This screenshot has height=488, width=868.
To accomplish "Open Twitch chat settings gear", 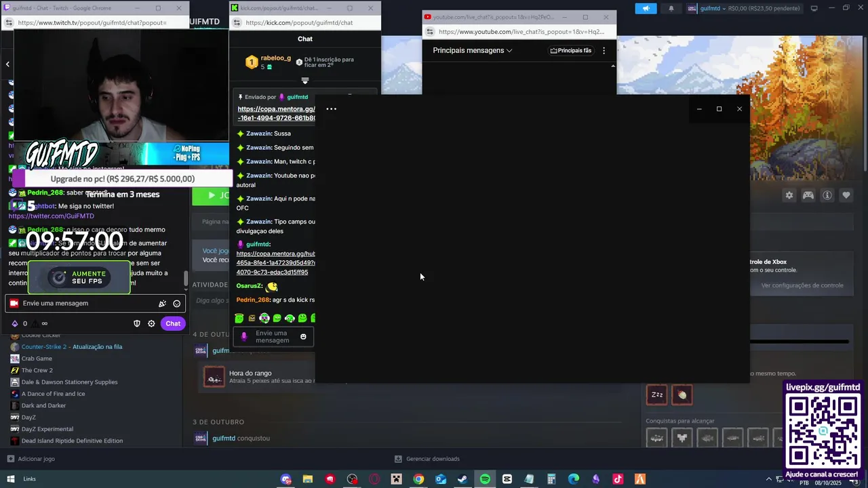I will (151, 323).
